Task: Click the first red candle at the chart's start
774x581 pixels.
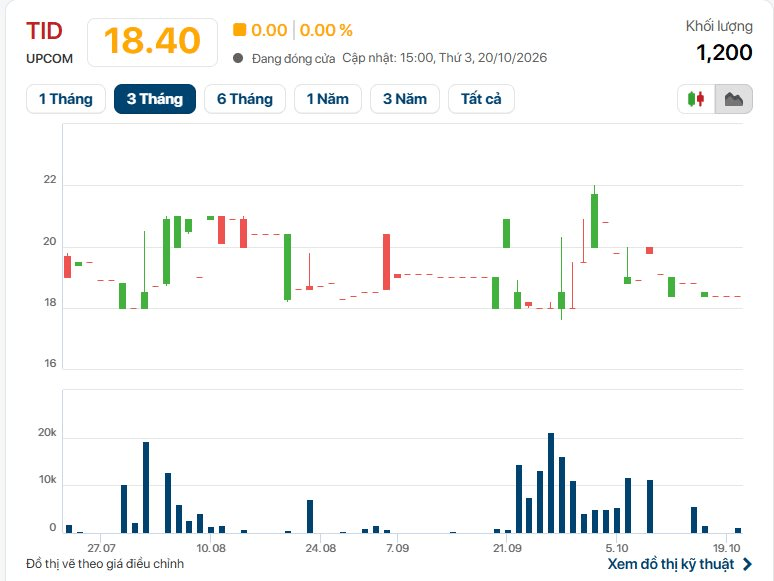Action: point(68,267)
